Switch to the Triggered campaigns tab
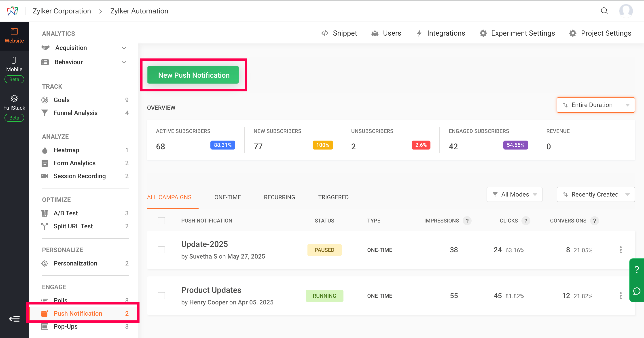 point(333,197)
